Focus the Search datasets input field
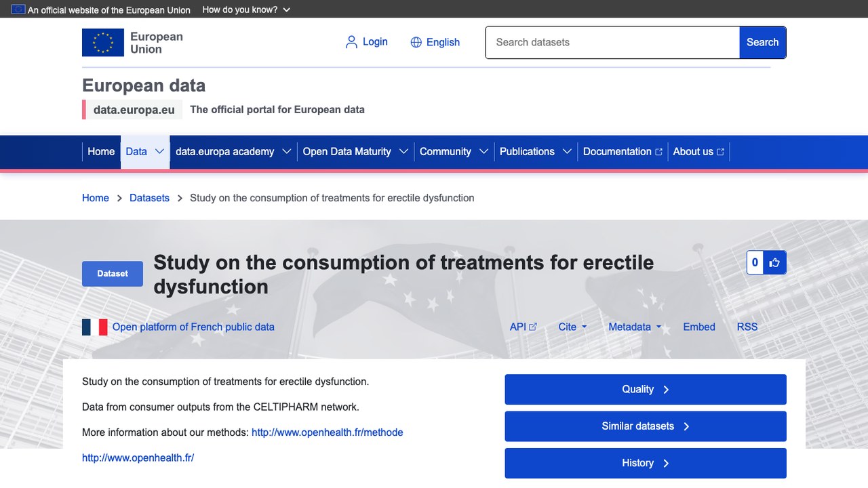Screen dimensions: 868x488 coord(612,42)
